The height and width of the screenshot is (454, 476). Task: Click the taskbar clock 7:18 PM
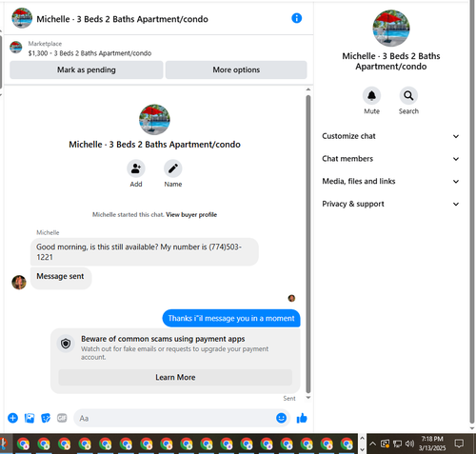[432, 439]
